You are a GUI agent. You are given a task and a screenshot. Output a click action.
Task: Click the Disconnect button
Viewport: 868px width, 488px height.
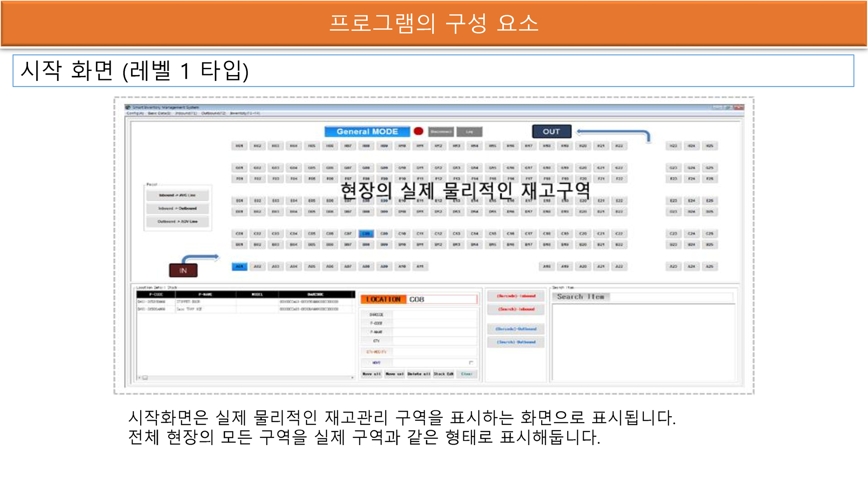pos(441,131)
